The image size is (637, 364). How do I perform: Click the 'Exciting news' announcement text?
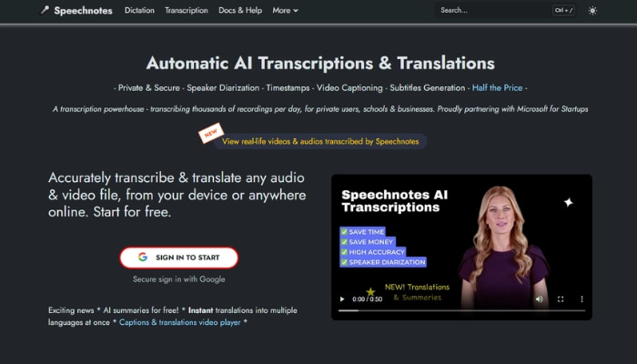pyautogui.click(x=71, y=310)
